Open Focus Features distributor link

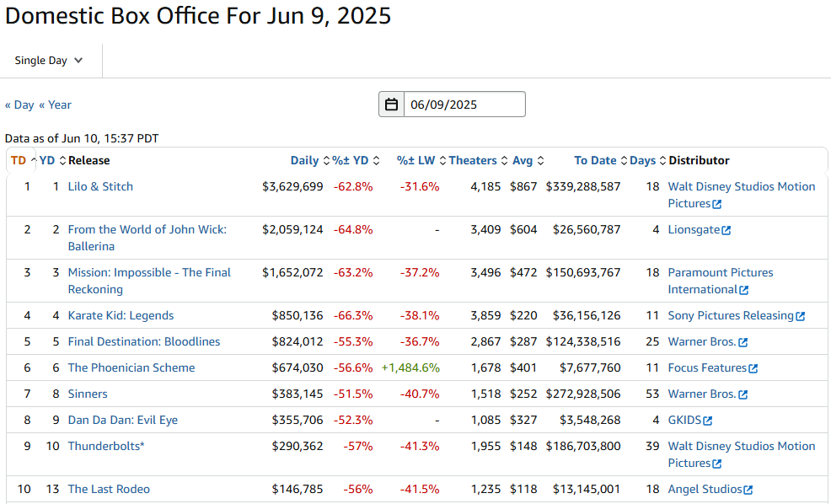[707, 367]
